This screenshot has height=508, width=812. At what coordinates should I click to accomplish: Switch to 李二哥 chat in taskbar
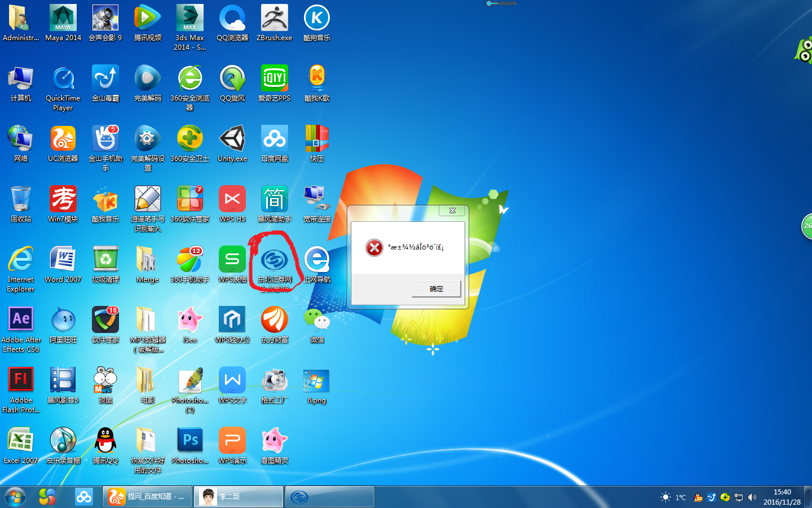pos(238,497)
